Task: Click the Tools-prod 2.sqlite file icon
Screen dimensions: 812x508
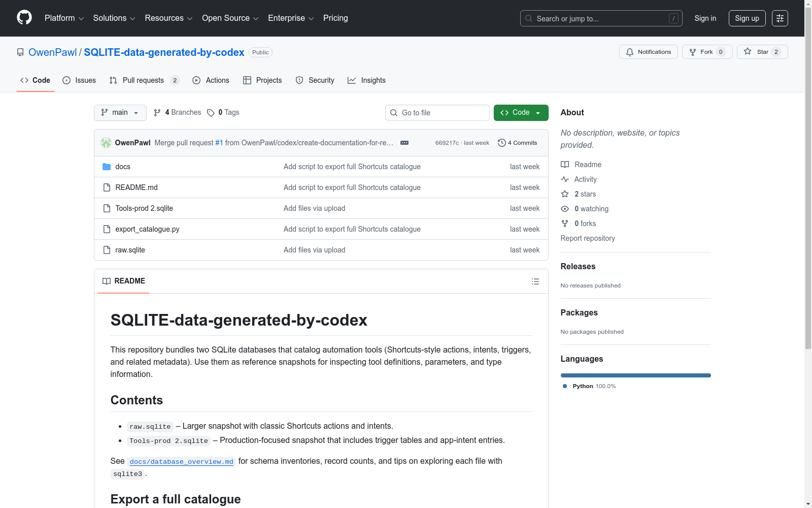Action: pyautogui.click(x=107, y=208)
